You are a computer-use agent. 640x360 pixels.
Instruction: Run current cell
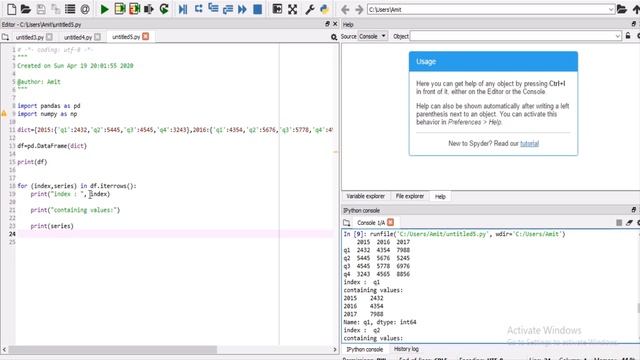click(120, 9)
